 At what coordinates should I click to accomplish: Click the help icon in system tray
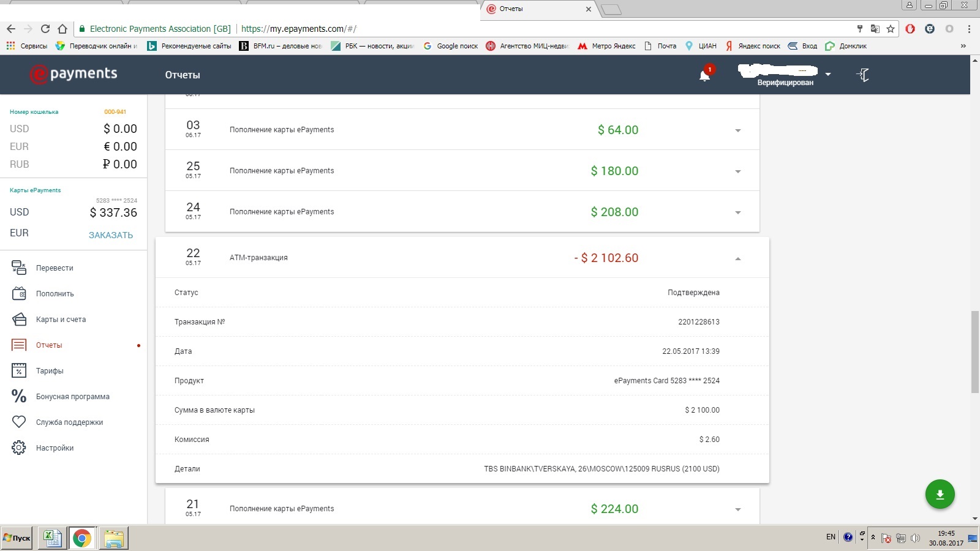(848, 537)
